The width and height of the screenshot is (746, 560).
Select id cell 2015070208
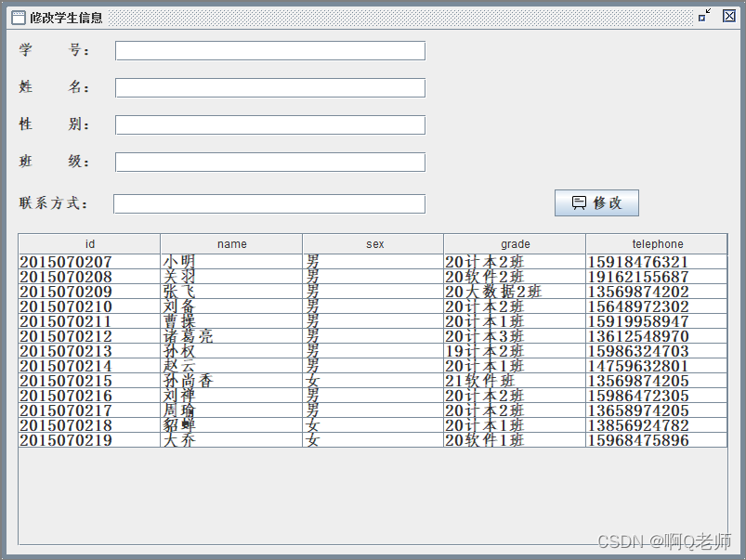[89, 277]
